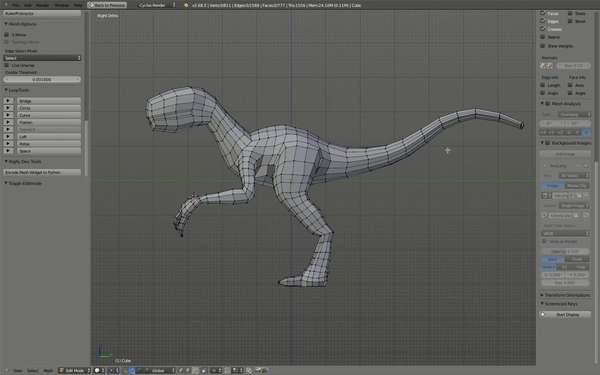Click the Back to Previous button
The height and width of the screenshot is (375, 600).
(x=107, y=5)
